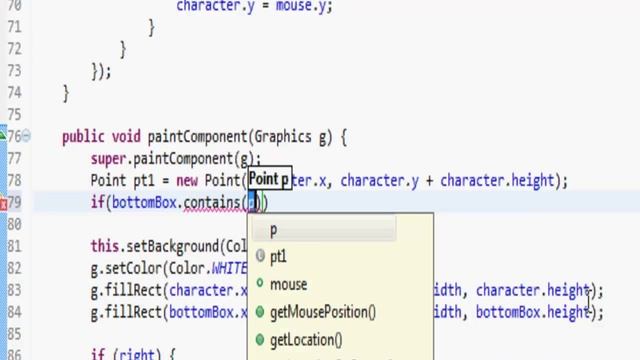Click the getMousePosition() method icon
Screen dimensions: 640x360
[x=260, y=312]
